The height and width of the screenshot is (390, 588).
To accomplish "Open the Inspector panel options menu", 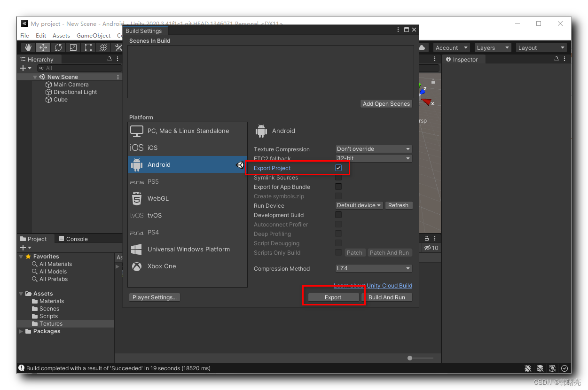I will tap(564, 59).
